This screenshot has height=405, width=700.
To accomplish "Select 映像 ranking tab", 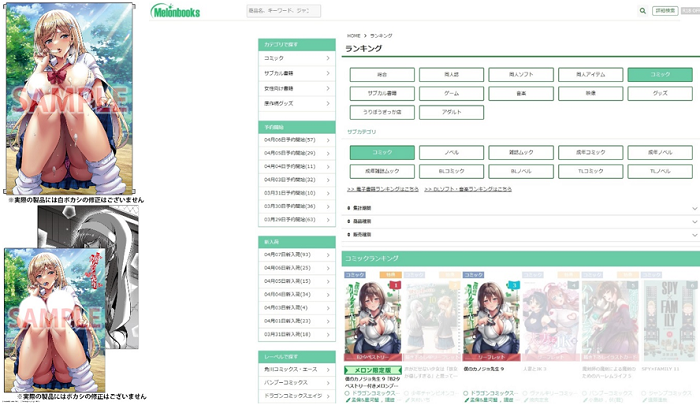I will [590, 93].
